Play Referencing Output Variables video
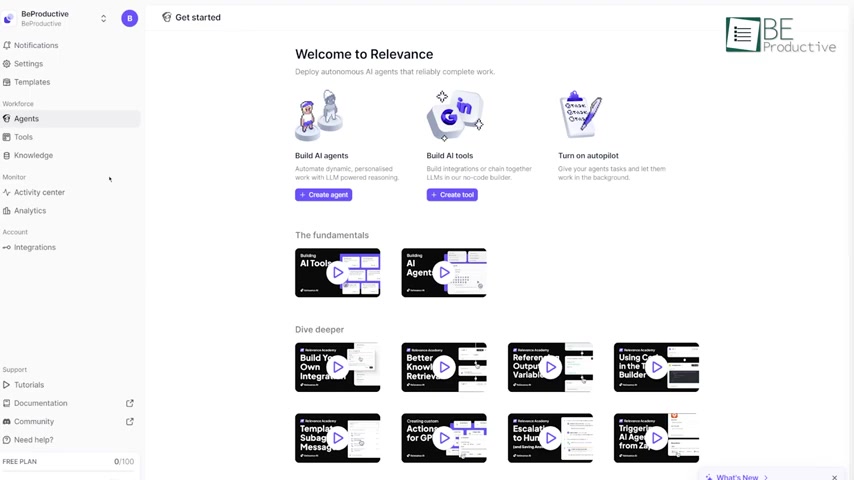The width and height of the screenshot is (854, 480). click(551, 367)
